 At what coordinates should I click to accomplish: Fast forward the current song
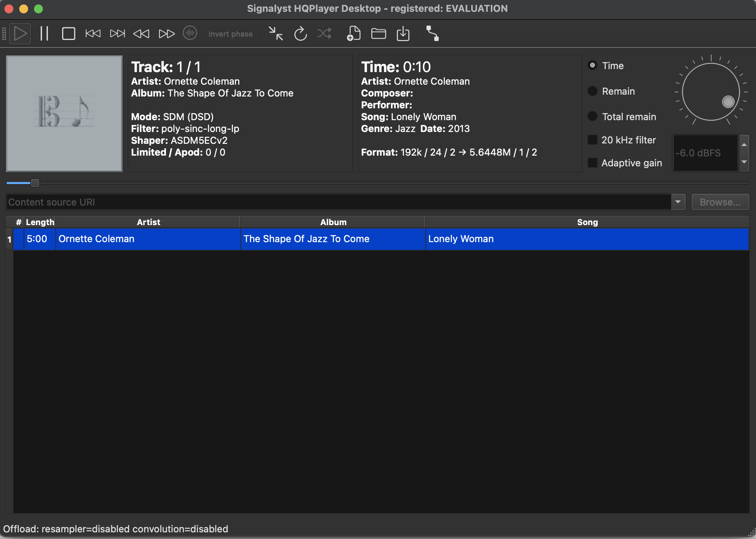(166, 34)
